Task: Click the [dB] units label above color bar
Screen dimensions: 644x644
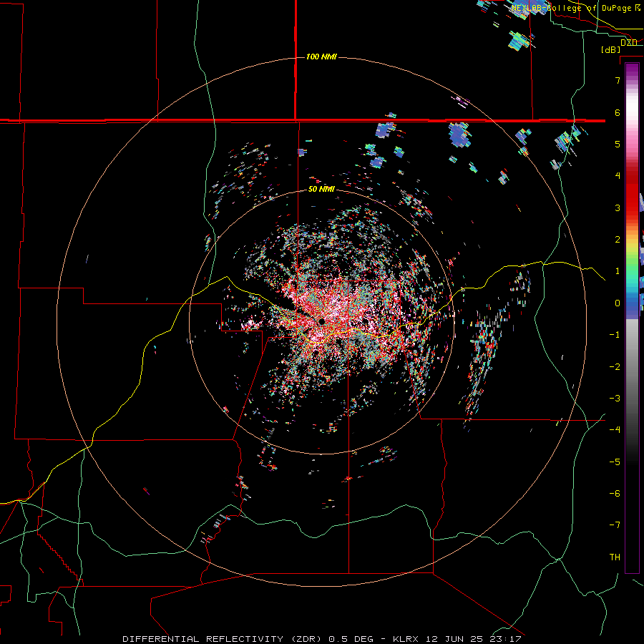Action: click(x=611, y=49)
